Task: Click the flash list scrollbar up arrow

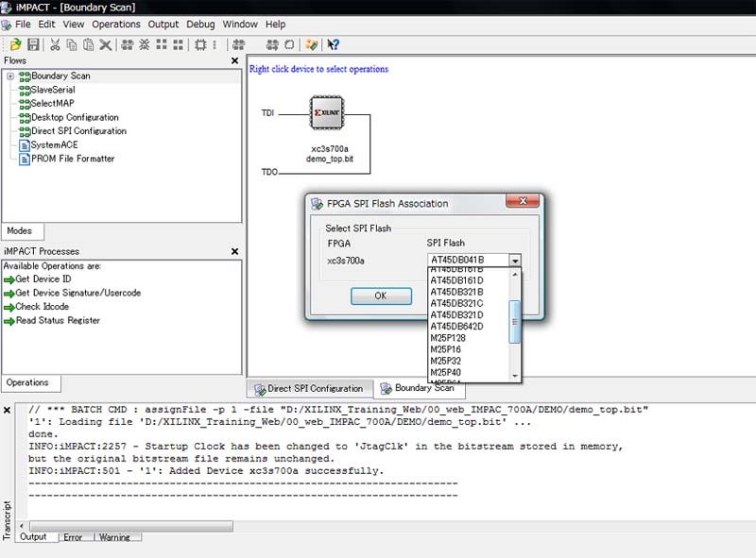Action: pyautogui.click(x=515, y=274)
